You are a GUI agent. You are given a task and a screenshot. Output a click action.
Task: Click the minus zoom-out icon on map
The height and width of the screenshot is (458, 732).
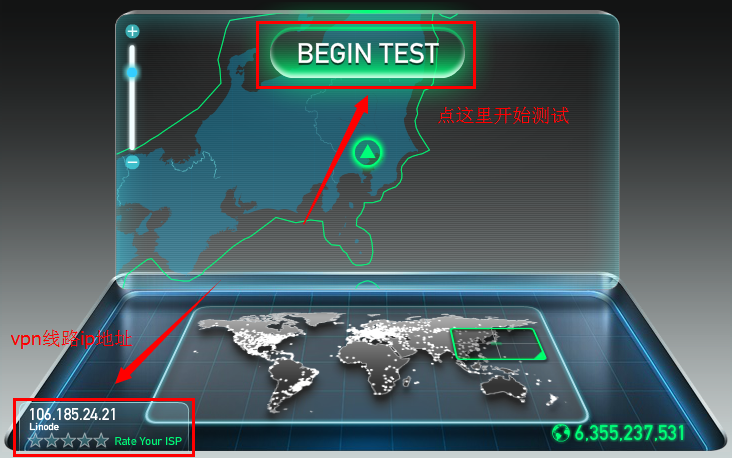click(x=133, y=162)
